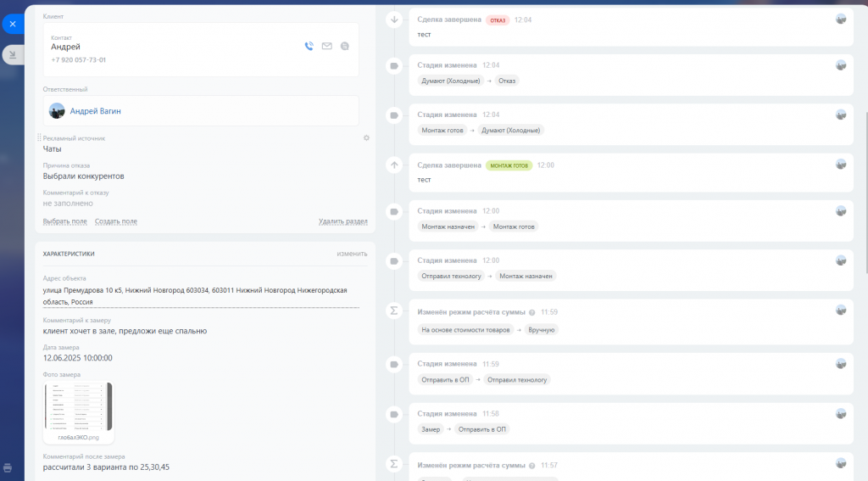Click the sigma icon for 11:59 timeline entry
Image resolution: width=868 pixels, height=481 pixels.
[x=394, y=310]
